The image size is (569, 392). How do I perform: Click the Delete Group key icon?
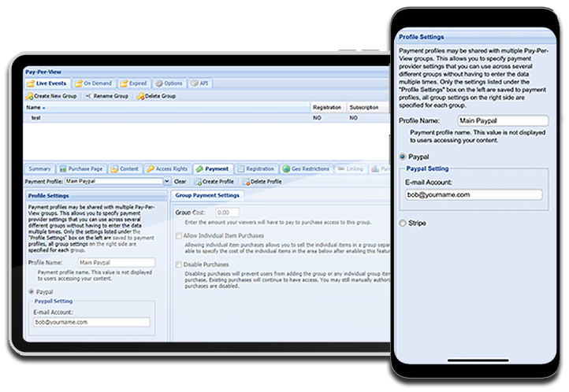140,96
